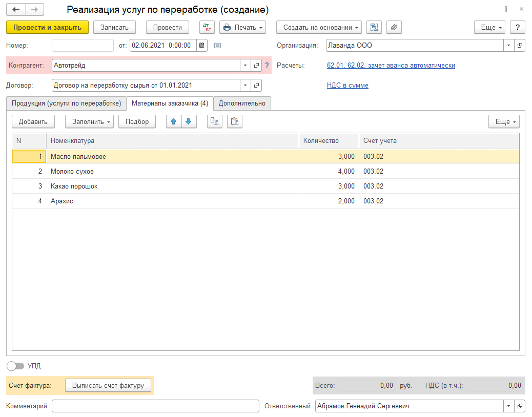
Task: Click Выписать счет-фактуру
Action: (x=108, y=385)
